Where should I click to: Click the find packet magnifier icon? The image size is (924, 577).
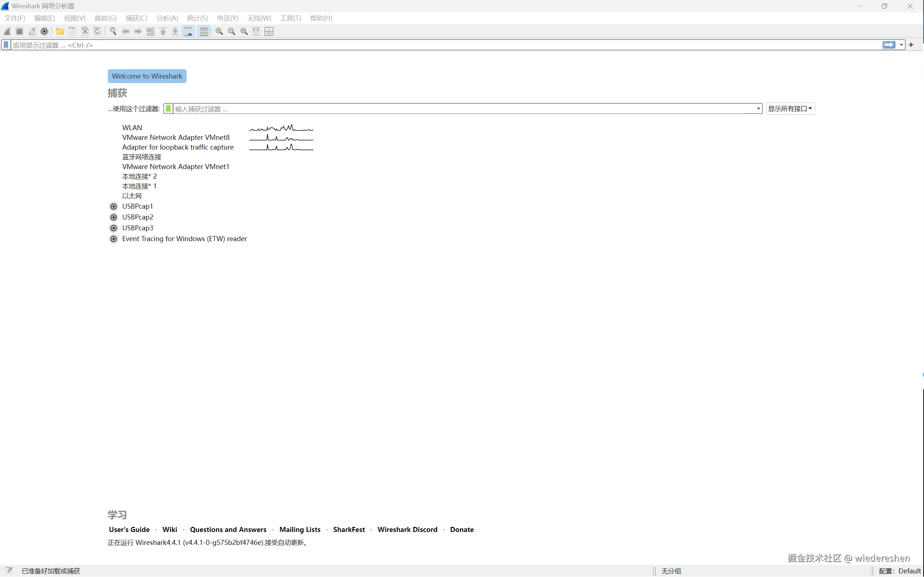point(113,31)
